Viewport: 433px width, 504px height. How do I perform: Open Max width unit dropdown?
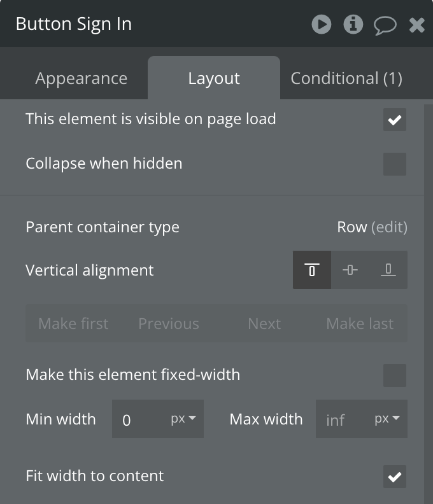(387, 419)
